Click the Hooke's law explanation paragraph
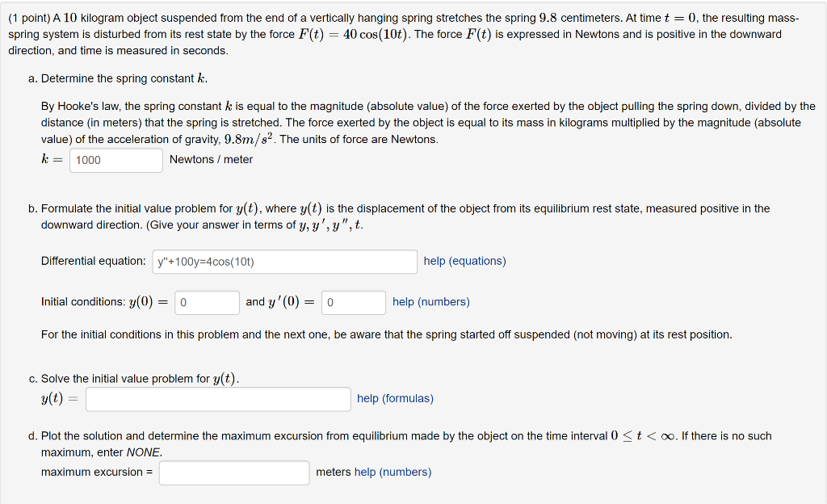Screen dimensions: 827x504 (404, 121)
